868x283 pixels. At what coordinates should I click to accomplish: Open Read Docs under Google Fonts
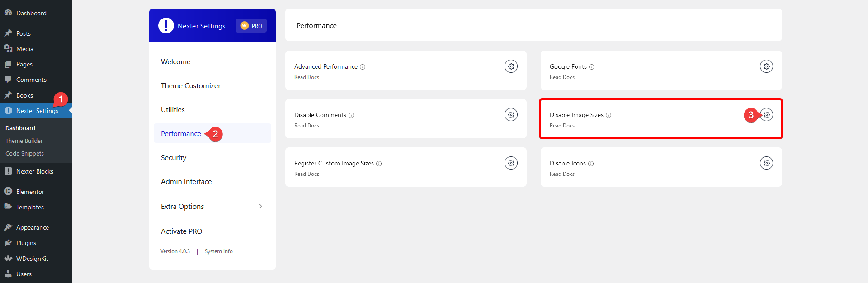click(x=562, y=77)
